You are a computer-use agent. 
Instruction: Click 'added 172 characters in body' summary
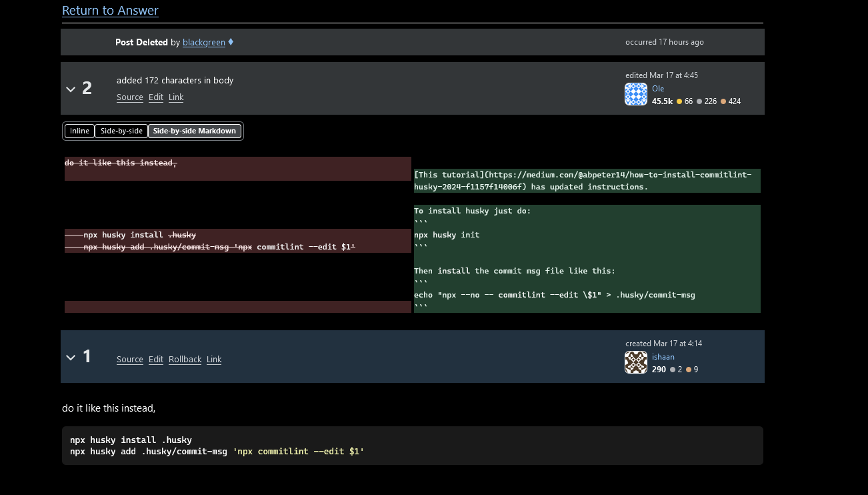(x=175, y=81)
